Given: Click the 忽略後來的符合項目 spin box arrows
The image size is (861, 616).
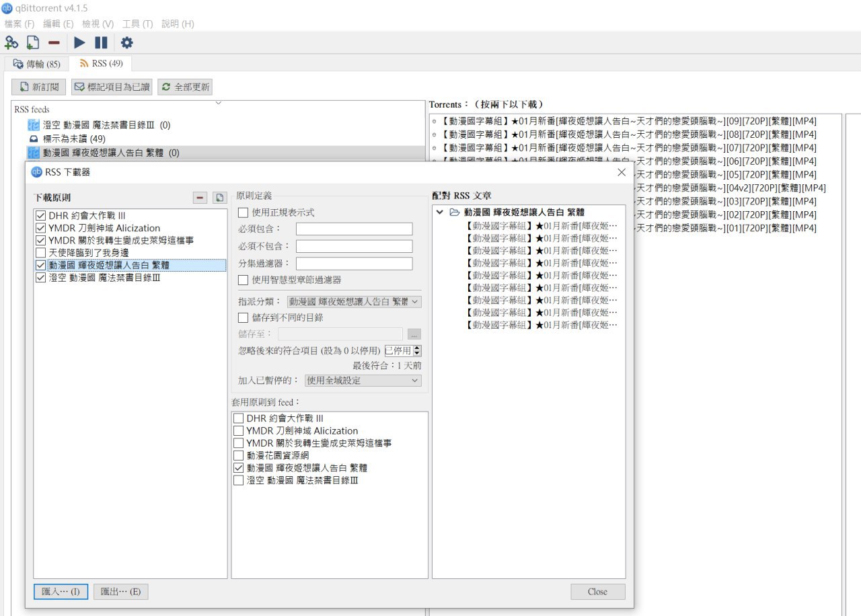Looking at the screenshot, I should [418, 350].
